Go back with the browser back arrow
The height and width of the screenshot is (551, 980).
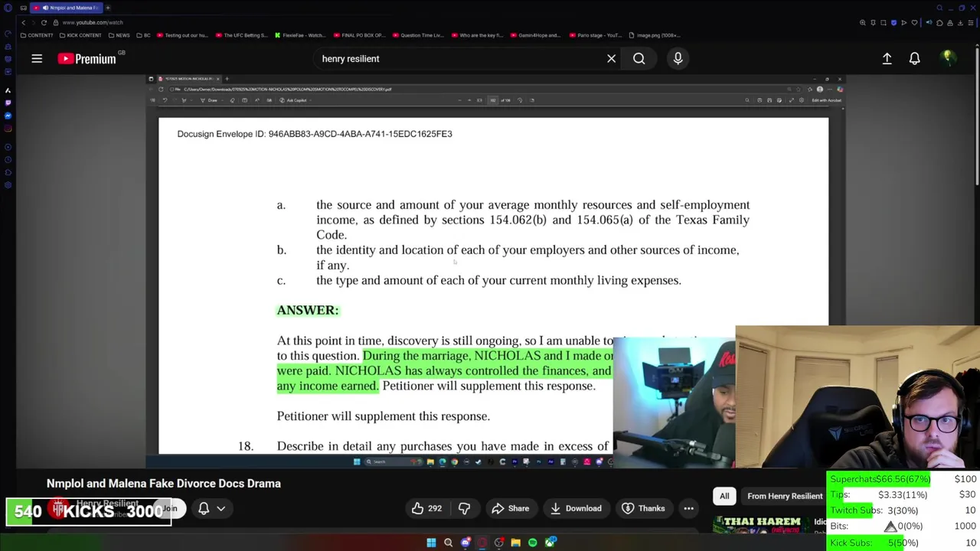[23, 22]
